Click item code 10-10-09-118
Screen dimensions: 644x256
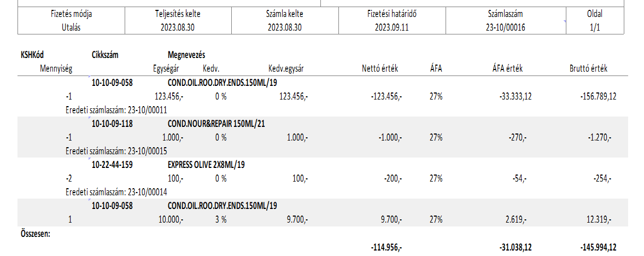pyautogui.click(x=112, y=124)
